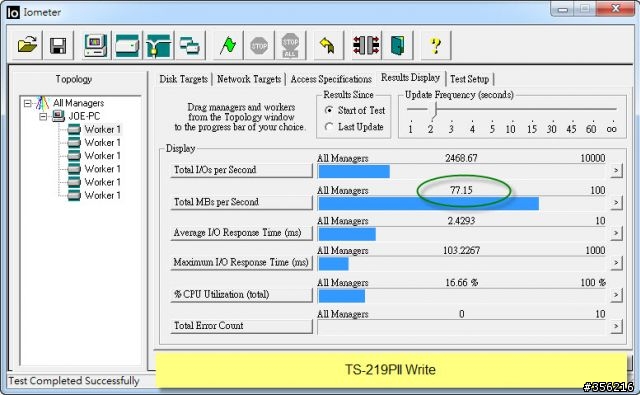Image resolution: width=640 pixels, height=395 pixels.
Task: Click the Stop All tests icon
Action: (x=290, y=45)
